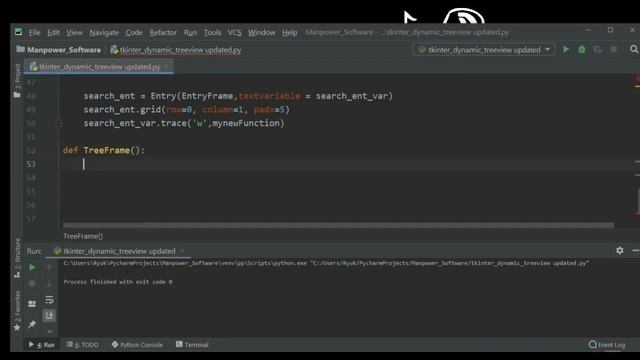Viewport: 640px width, 360px height.
Task: Open the Code menu
Action: (134, 33)
